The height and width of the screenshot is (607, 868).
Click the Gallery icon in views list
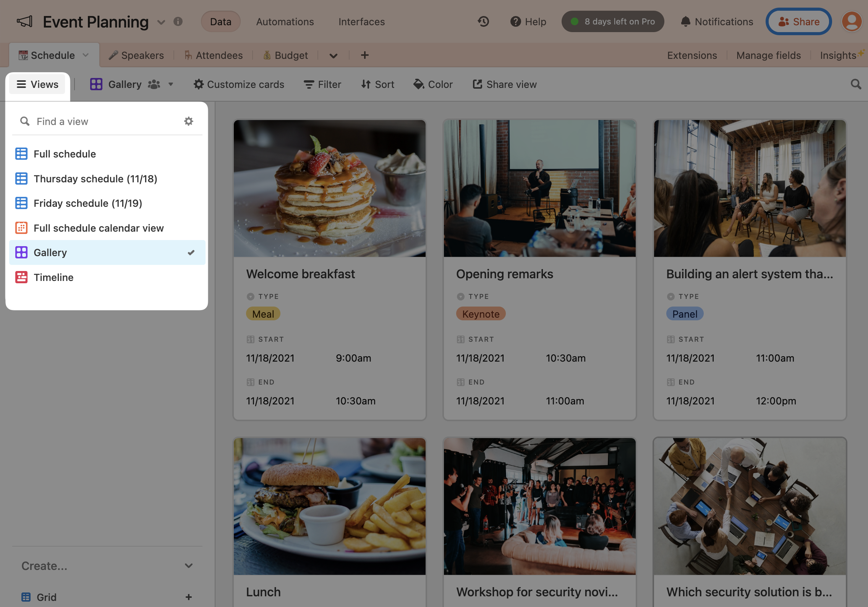click(21, 252)
